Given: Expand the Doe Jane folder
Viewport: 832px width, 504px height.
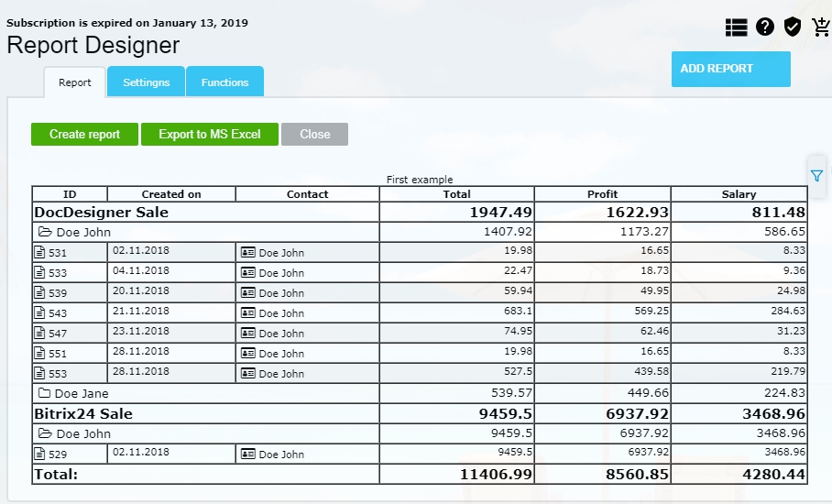Looking at the screenshot, I should tap(45, 393).
